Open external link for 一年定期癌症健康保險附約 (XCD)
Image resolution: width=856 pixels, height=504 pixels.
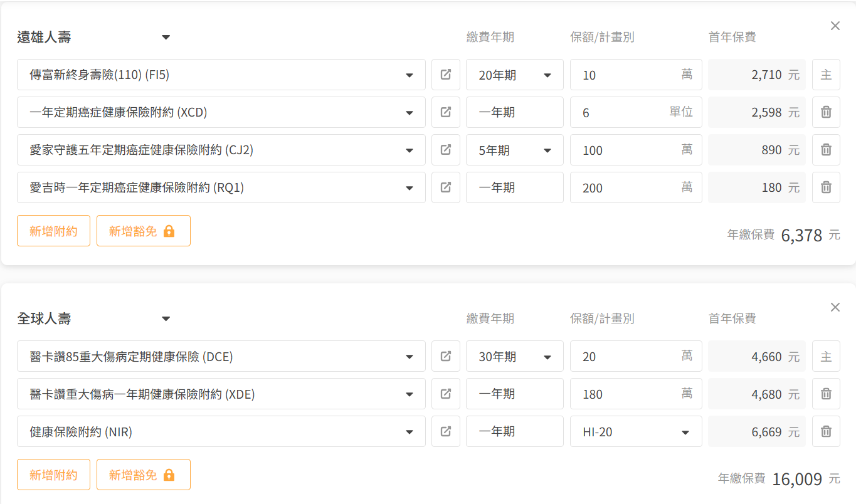point(446,112)
